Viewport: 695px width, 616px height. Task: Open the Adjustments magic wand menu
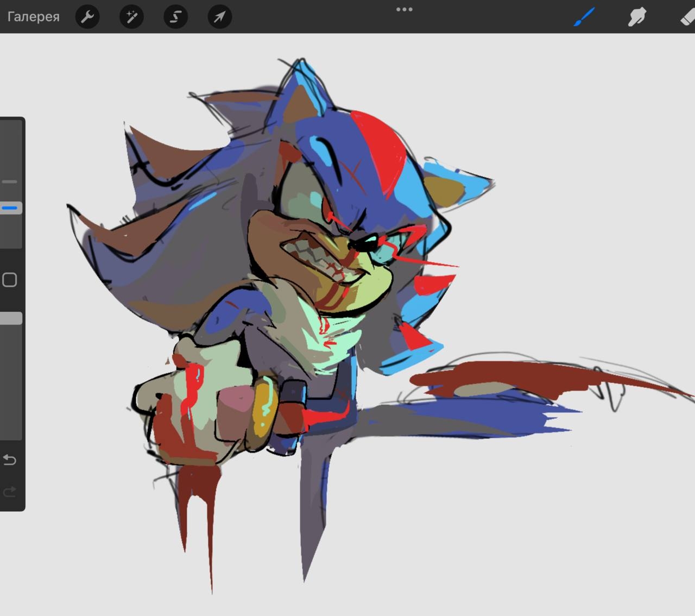[131, 17]
